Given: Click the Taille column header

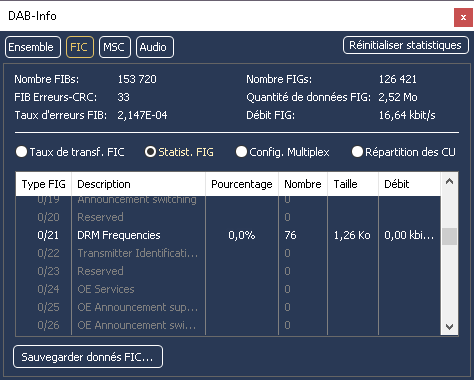Looking at the screenshot, I should (353, 184).
